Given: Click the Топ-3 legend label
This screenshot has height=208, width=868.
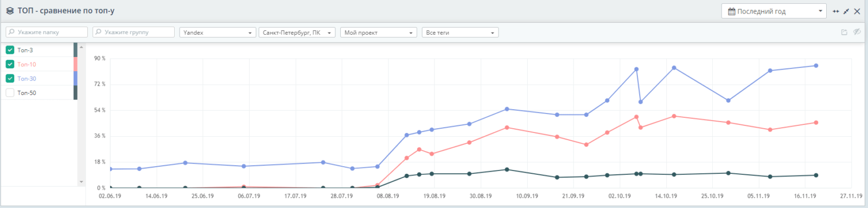Looking at the screenshot, I should point(25,50).
